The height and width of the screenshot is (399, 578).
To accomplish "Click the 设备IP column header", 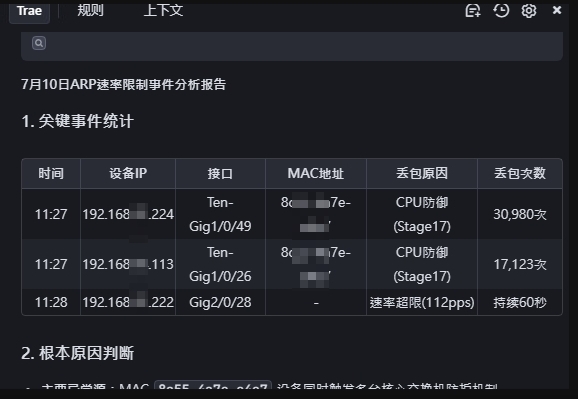I will (x=128, y=173).
